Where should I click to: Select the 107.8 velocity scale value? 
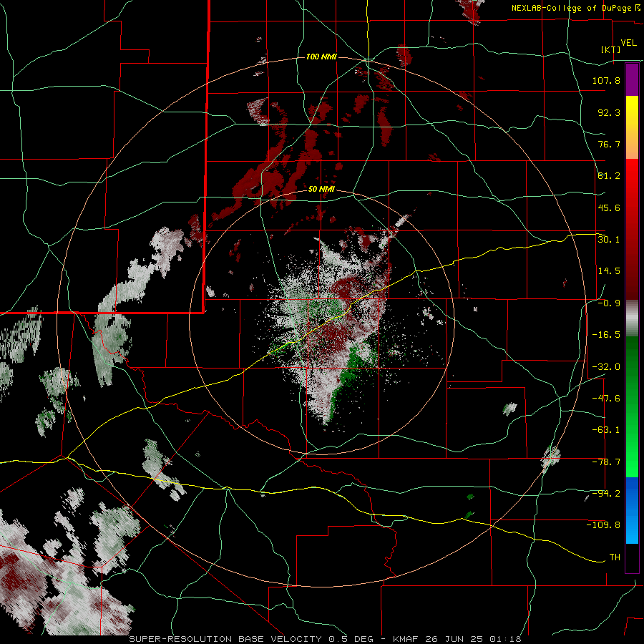point(606,80)
